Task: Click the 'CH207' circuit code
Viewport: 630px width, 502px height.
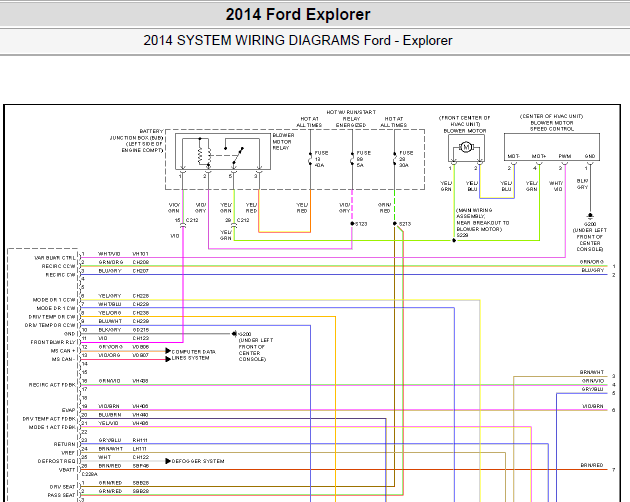Action: tap(141, 270)
